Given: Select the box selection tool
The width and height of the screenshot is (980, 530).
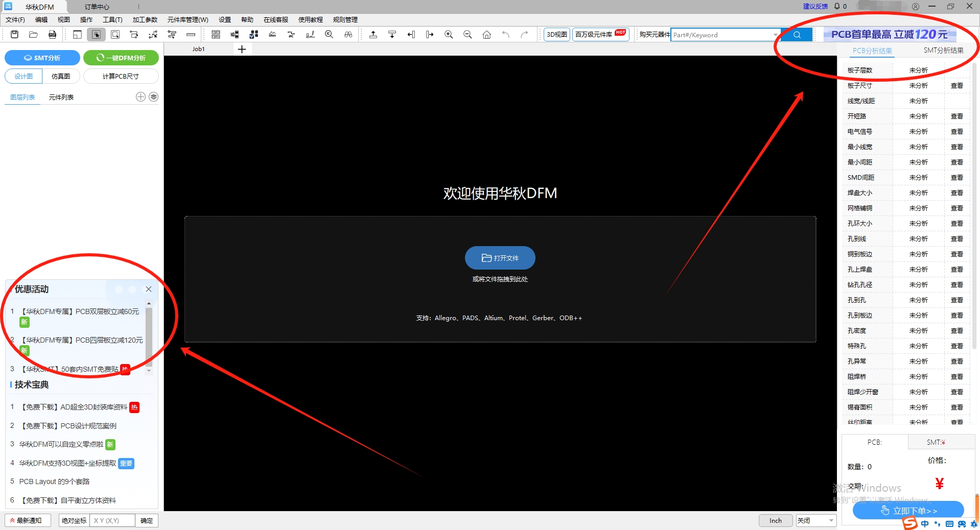Looking at the screenshot, I should pyautogui.click(x=115, y=34).
